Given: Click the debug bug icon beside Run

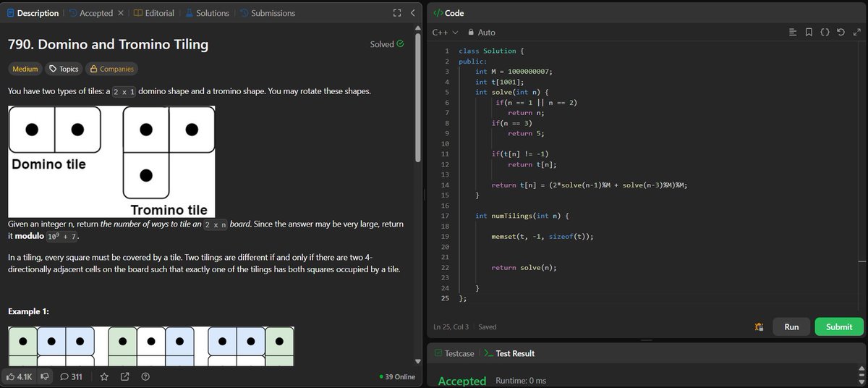Looking at the screenshot, I should [759, 326].
